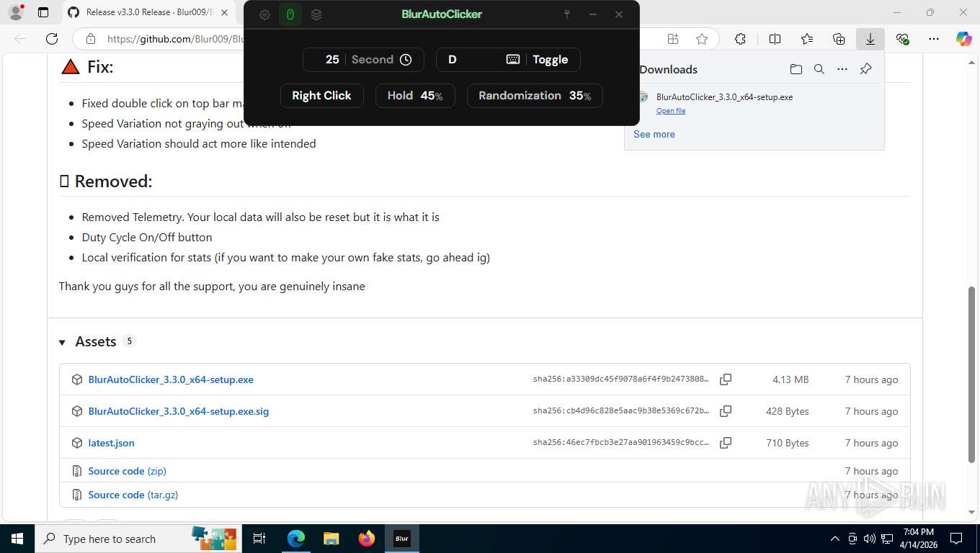The height and width of the screenshot is (553, 980).
Task: Download Source code (zip)
Action: click(x=127, y=471)
